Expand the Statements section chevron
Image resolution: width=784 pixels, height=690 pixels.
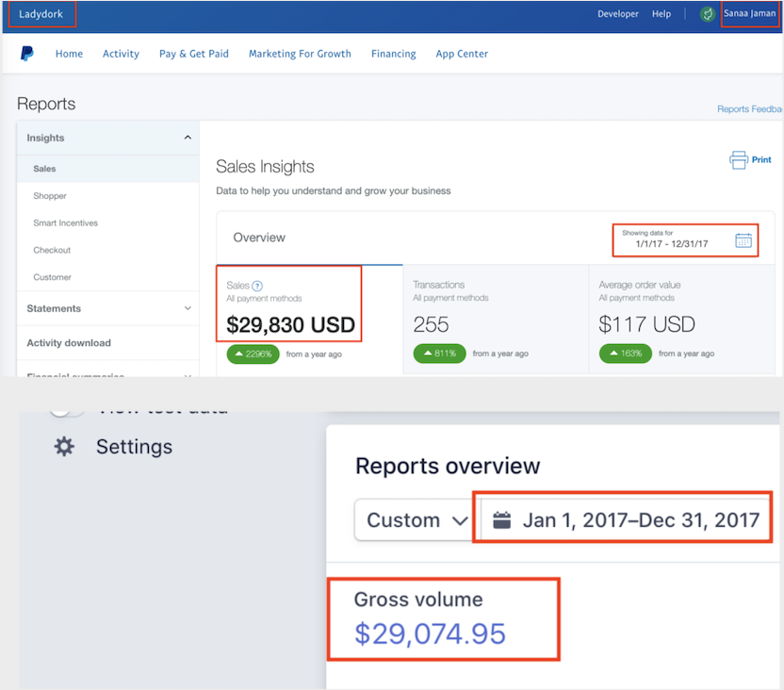coord(188,308)
